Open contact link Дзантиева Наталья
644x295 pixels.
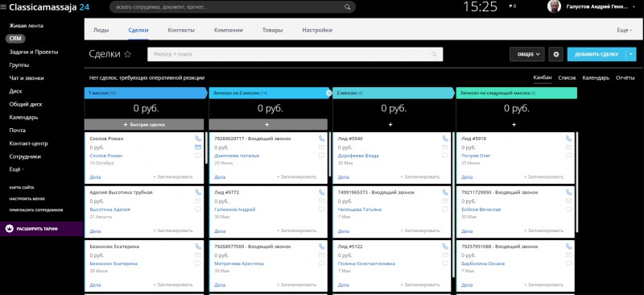237,156
